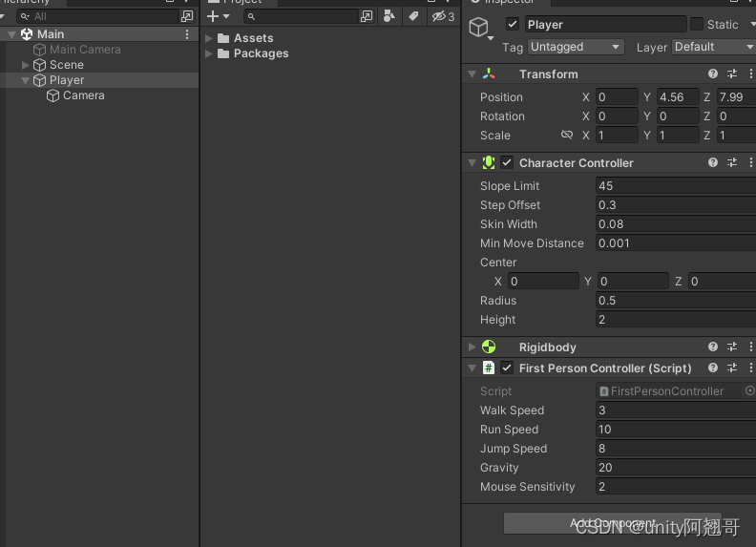Open First Person Controller help icon
The image size is (756, 547).
point(713,368)
